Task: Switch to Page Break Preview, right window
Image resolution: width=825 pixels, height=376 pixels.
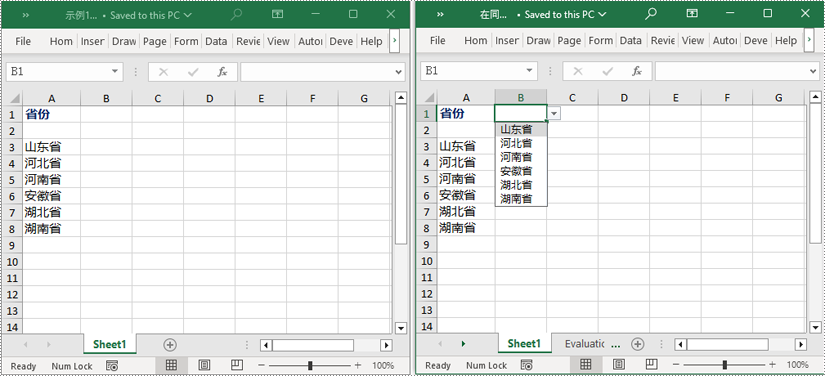Action: 651,364
